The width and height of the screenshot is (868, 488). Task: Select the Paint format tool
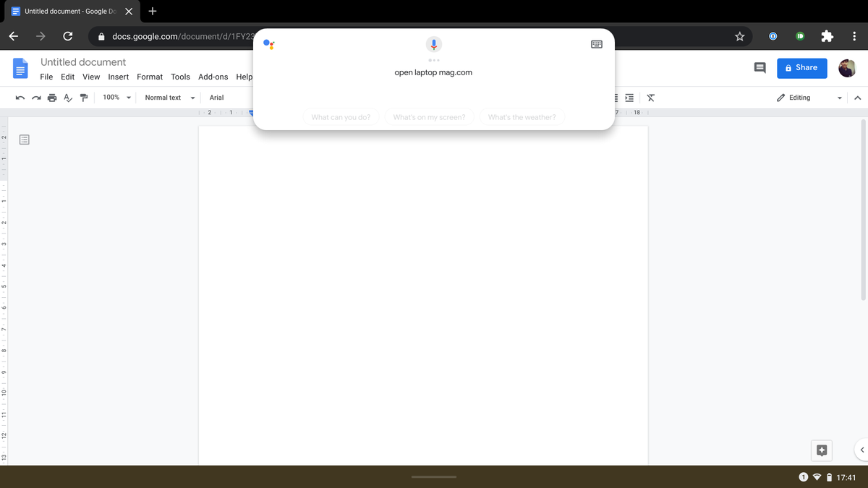(83, 98)
